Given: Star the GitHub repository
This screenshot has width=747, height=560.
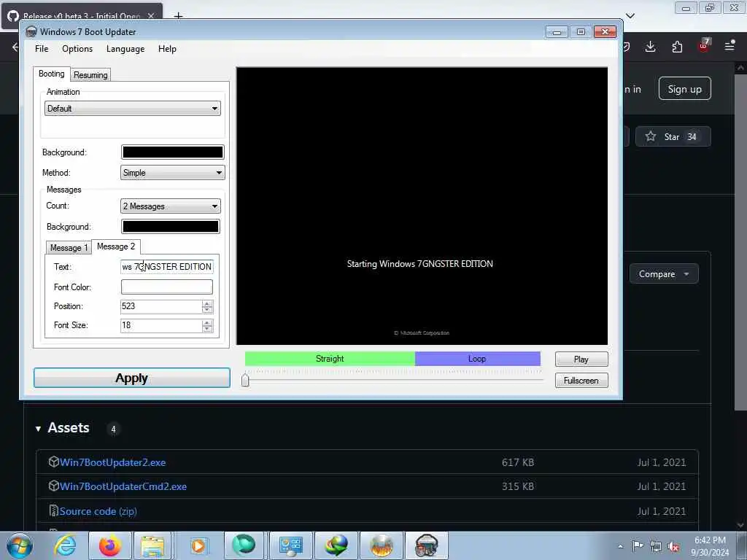Looking at the screenshot, I should pos(673,136).
